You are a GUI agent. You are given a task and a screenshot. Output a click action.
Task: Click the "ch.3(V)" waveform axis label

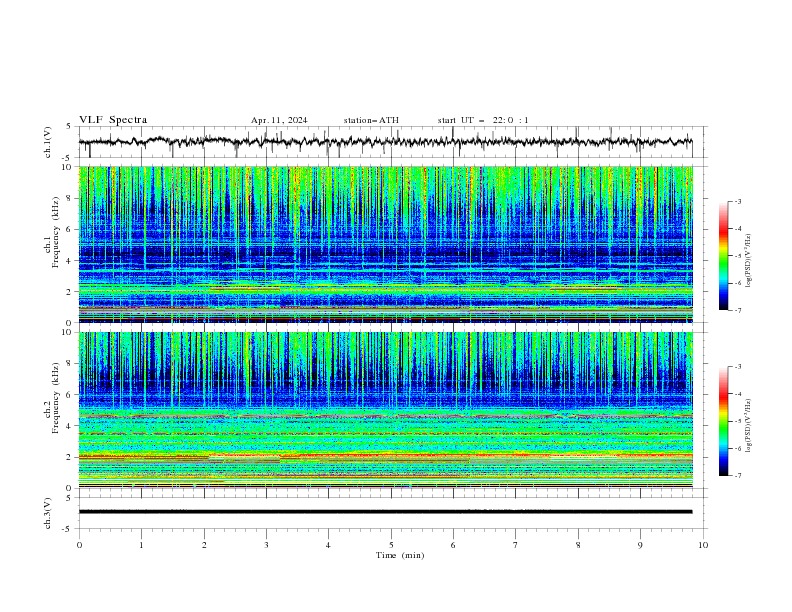[48, 513]
